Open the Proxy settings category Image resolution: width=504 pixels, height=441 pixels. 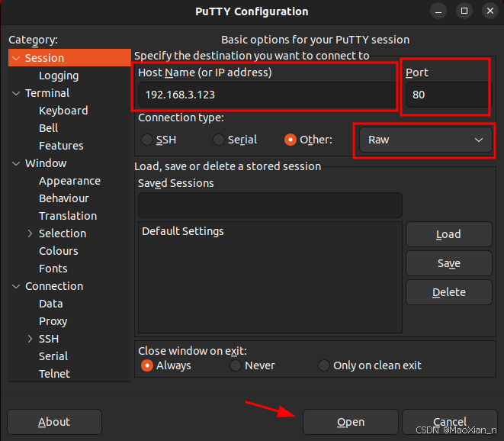[x=53, y=322]
